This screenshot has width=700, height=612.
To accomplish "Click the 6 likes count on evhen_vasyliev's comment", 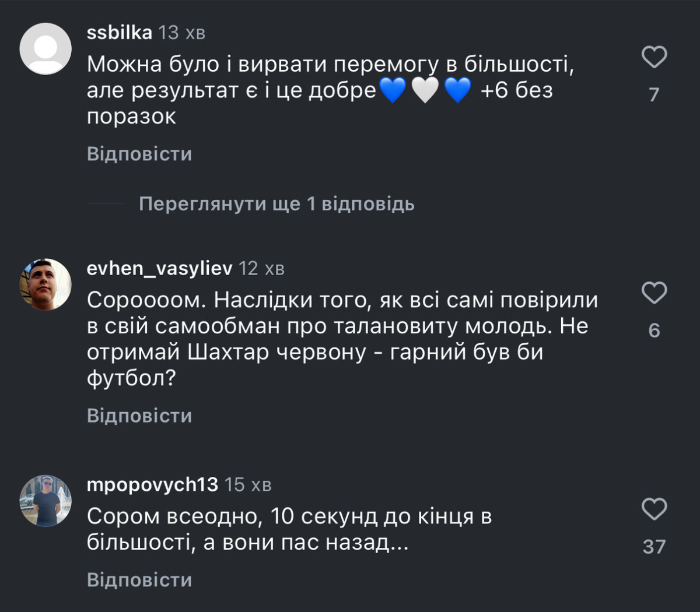I will tap(654, 330).
